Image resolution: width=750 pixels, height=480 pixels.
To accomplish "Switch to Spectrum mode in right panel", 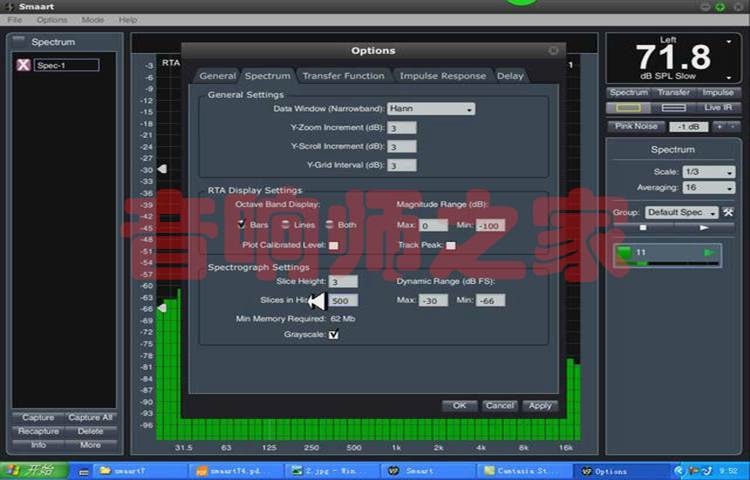I will point(629,92).
